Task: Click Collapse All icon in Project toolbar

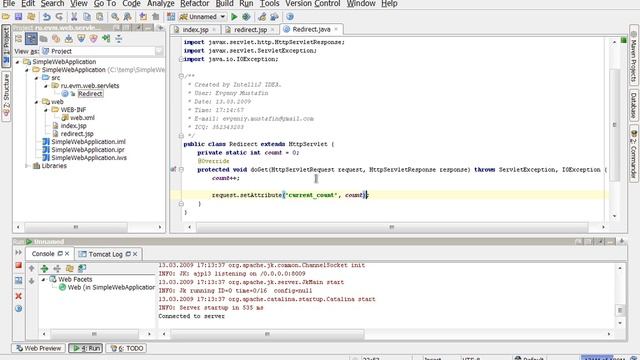Action: click(x=118, y=39)
